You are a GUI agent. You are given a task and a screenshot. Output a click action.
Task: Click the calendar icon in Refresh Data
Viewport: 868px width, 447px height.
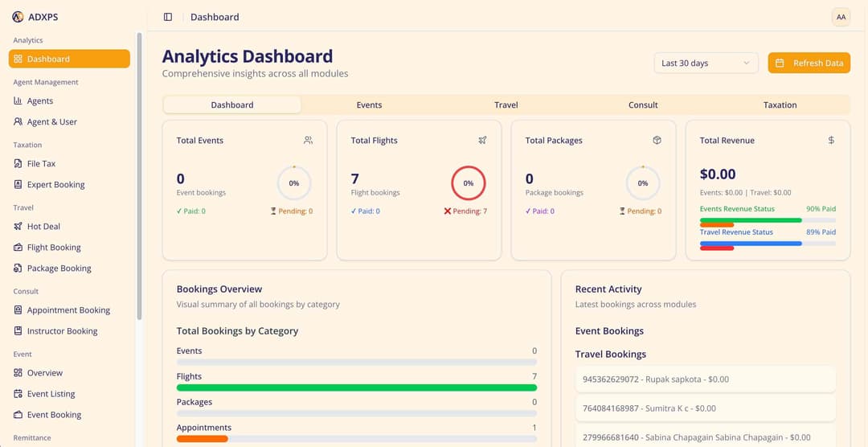tap(780, 63)
